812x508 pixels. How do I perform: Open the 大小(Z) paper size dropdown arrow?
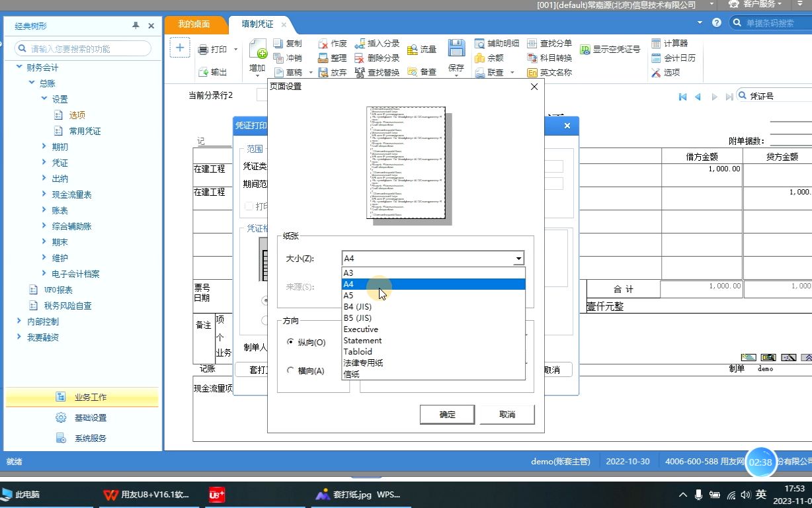point(518,259)
